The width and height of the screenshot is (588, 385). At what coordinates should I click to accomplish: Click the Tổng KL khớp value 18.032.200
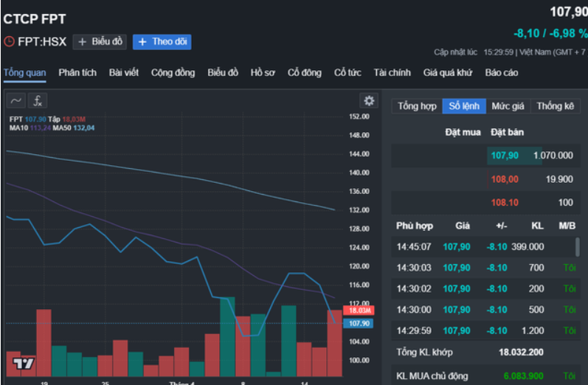point(521,353)
